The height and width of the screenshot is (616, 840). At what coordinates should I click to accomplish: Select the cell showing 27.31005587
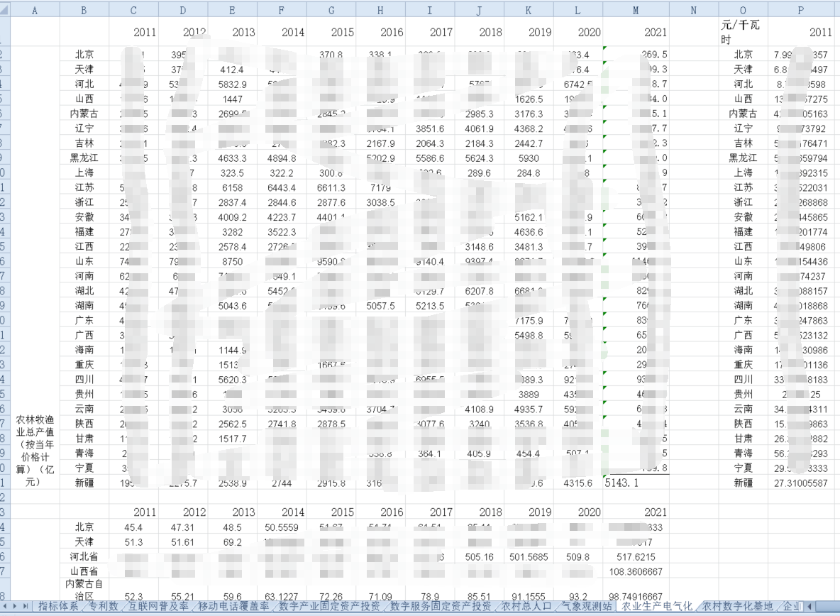tap(801, 483)
